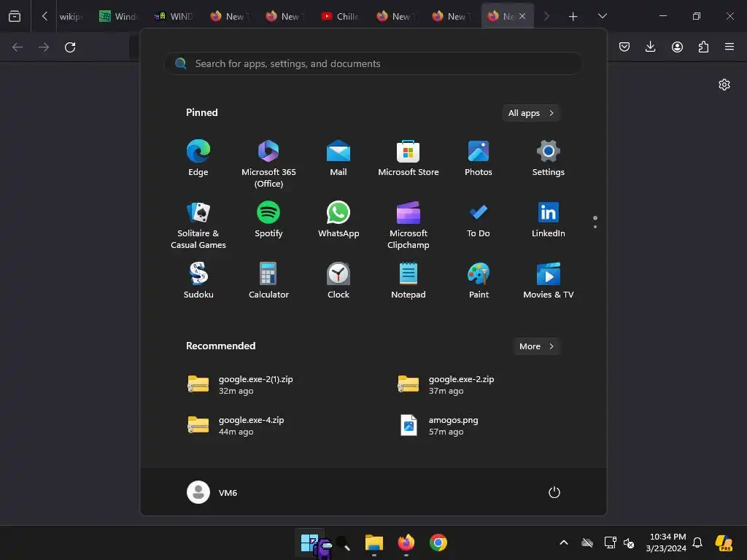Click the Windows Start button on the taskbar
Viewport: 747px width, 560px height.
tap(309, 542)
